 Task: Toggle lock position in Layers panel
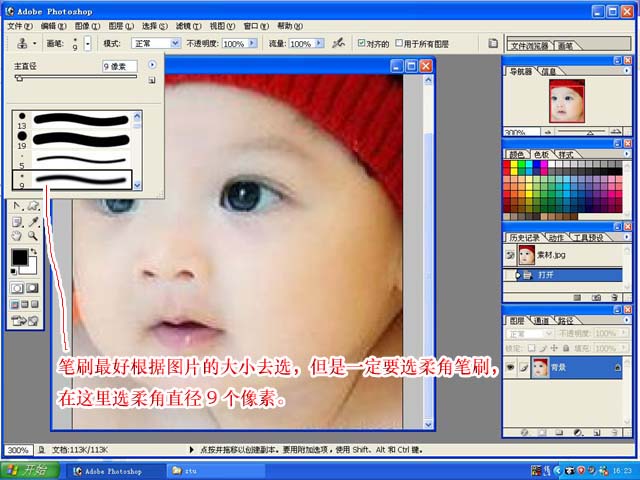pos(554,348)
